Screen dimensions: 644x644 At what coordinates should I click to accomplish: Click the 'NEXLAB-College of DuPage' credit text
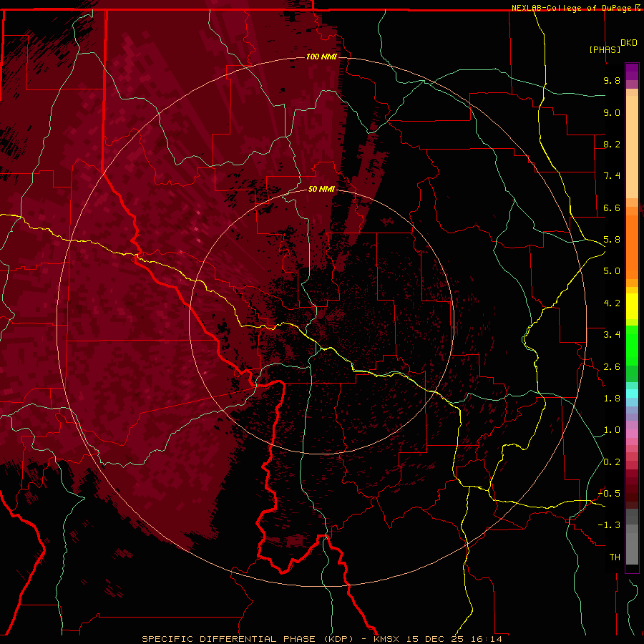(x=571, y=8)
